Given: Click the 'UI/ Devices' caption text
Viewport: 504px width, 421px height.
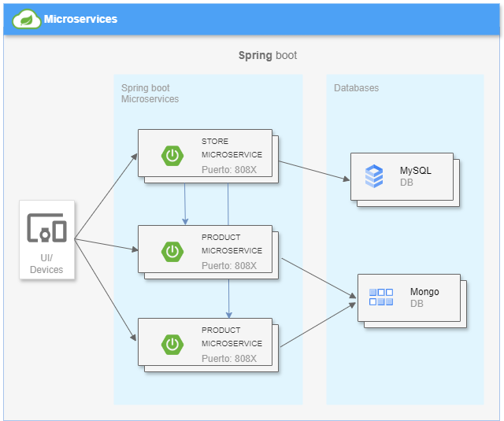Looking at the screenshot, I should 46,264.
